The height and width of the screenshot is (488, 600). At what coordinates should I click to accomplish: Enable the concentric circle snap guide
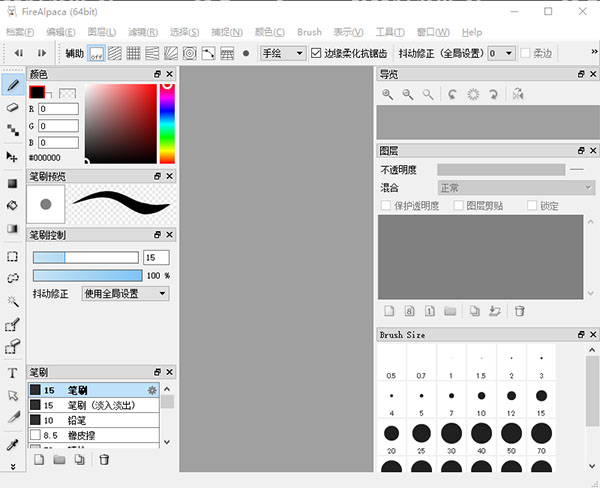pos(189,53)
